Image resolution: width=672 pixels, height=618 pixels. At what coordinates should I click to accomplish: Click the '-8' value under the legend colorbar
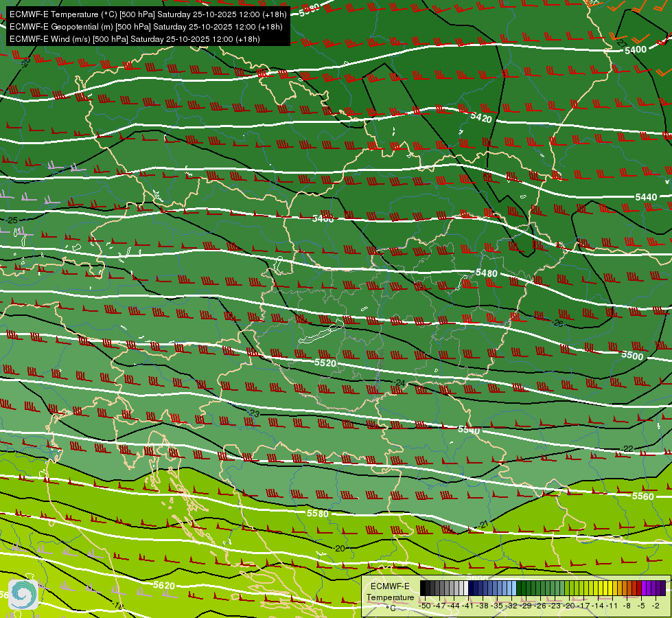(x=627, y=606)
